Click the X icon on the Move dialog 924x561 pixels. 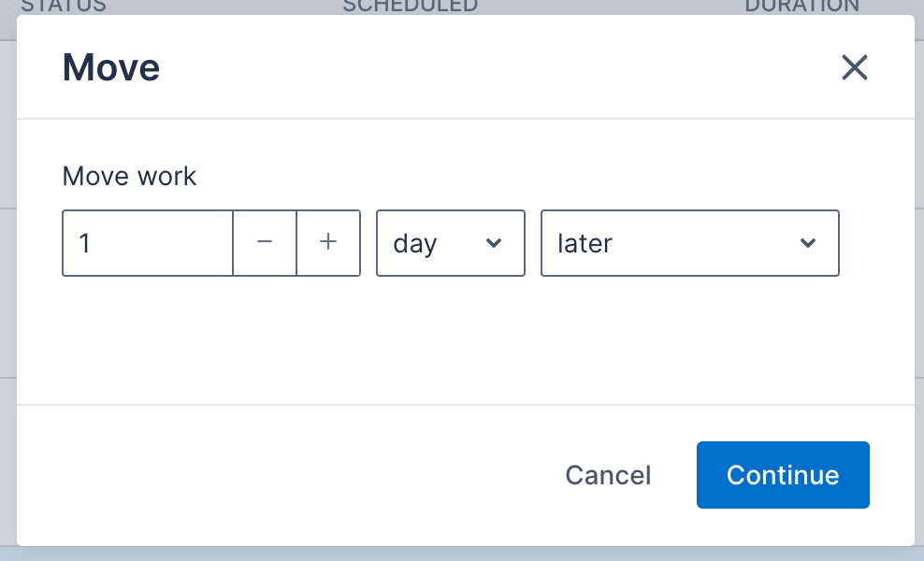coord(855,67)
